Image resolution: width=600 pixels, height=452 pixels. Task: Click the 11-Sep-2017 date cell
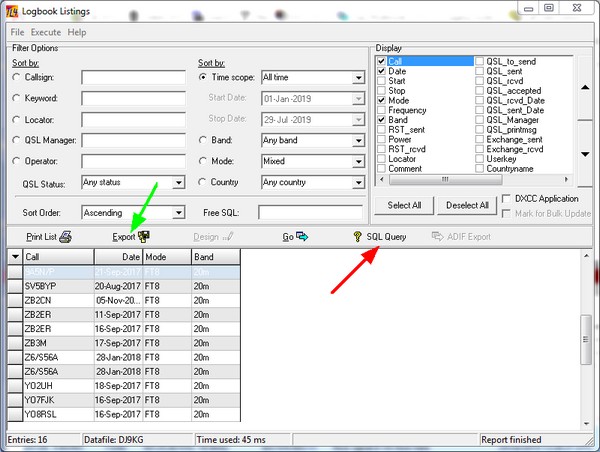click(x=118, y=315)
